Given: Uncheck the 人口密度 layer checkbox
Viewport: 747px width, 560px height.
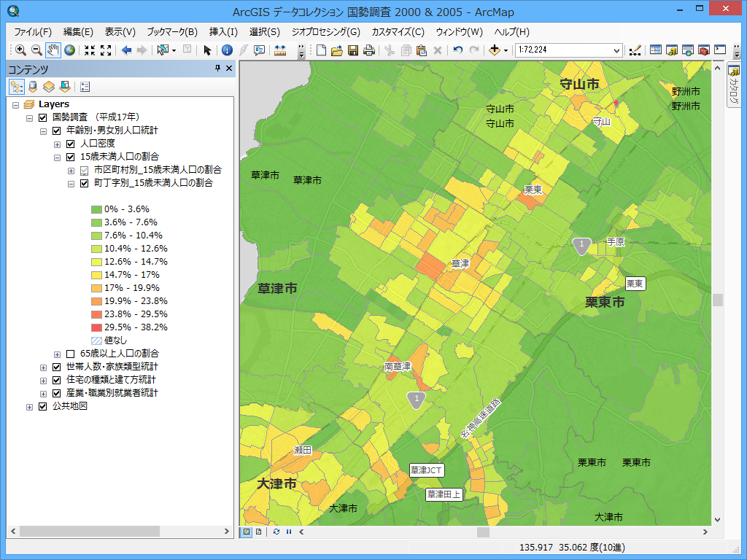Looking at the screenshot, I should [x=70, y=144].
